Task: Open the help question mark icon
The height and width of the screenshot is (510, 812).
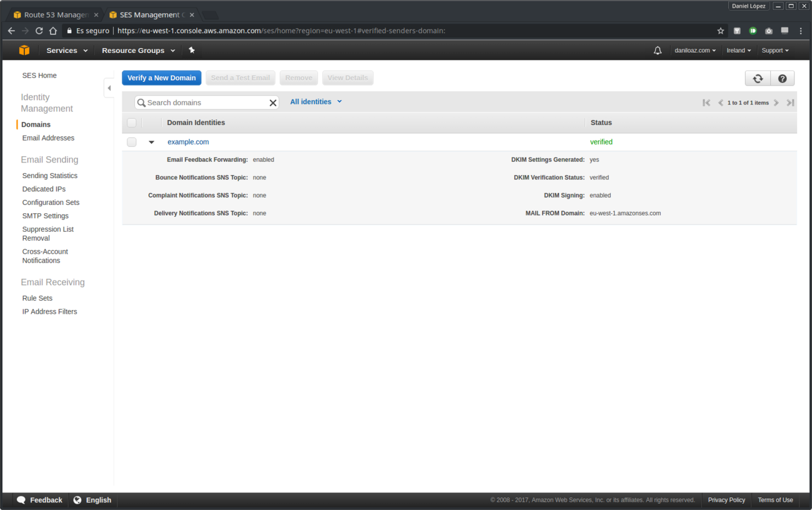Action: (x=782, y=78)
